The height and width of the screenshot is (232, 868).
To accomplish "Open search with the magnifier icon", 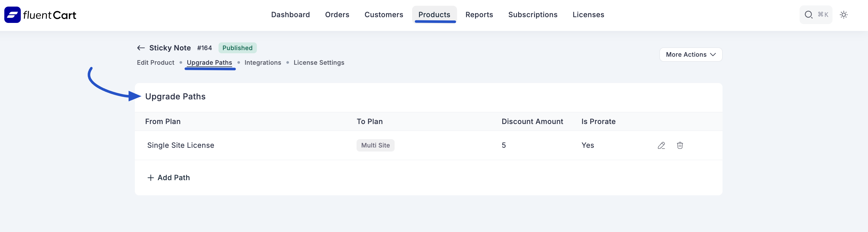I will [808, 15].
